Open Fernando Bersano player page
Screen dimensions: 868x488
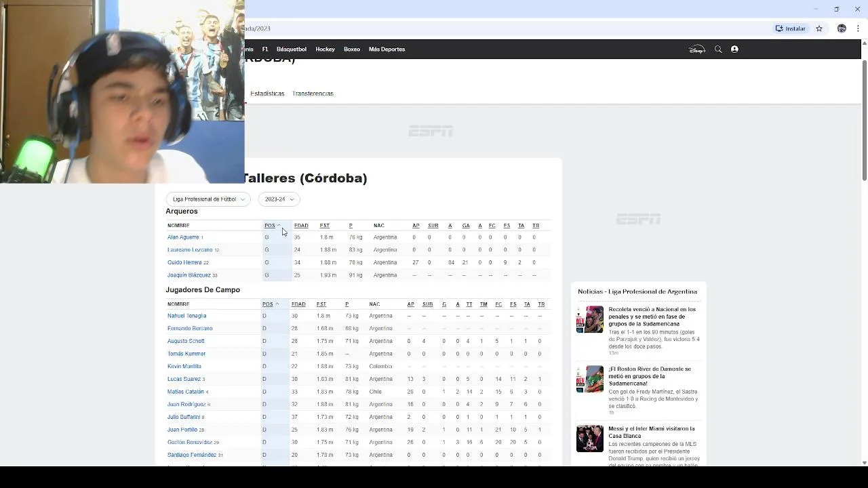click(x=190, y=329)
